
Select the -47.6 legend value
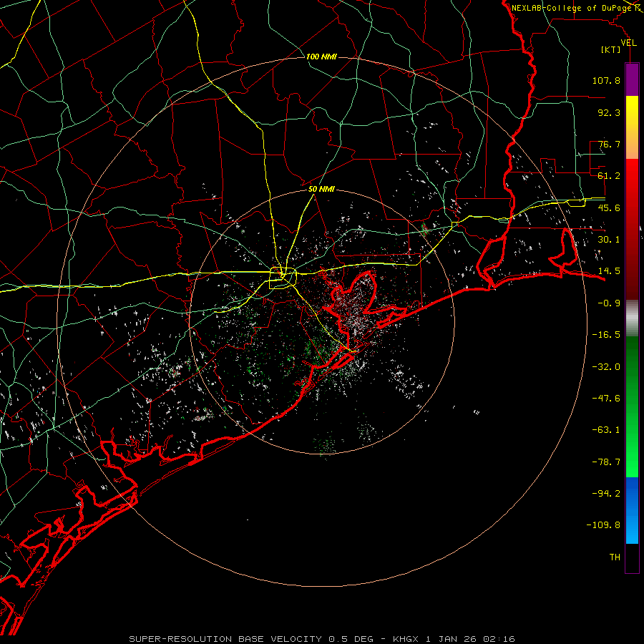[606, 399]
